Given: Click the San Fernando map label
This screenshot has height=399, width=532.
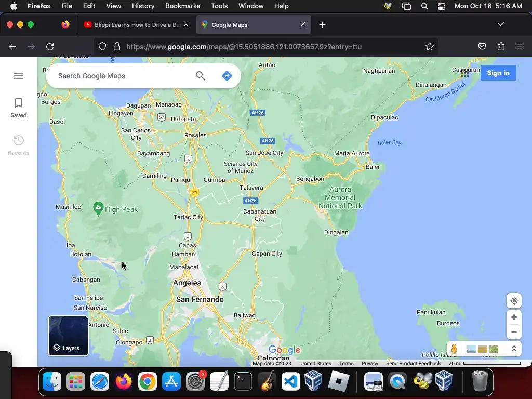Looking at the screenshot, I should click(x=200, y=299).
